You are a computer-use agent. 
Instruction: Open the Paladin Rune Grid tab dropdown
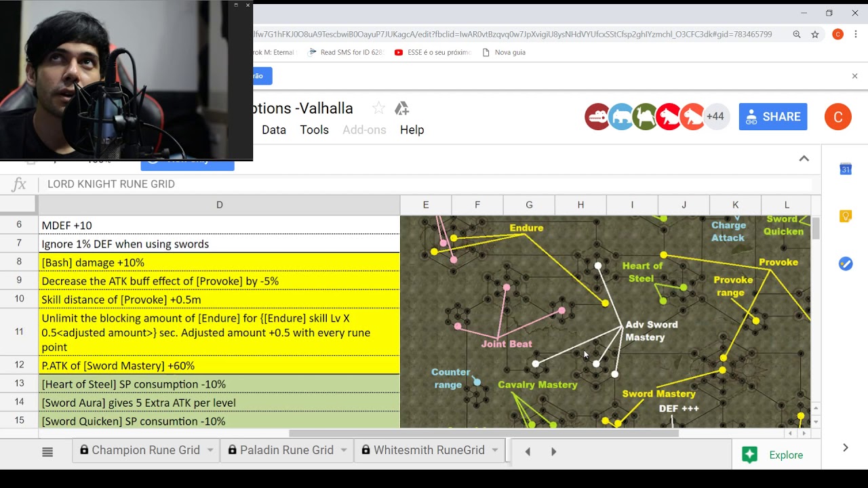tap(344, 450)
